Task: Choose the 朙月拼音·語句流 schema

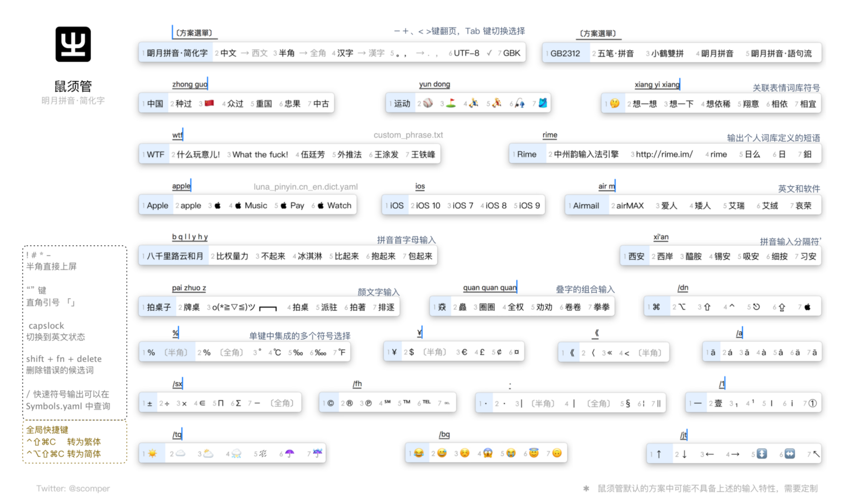Action: pyautogui.click(x=781, y=53)
